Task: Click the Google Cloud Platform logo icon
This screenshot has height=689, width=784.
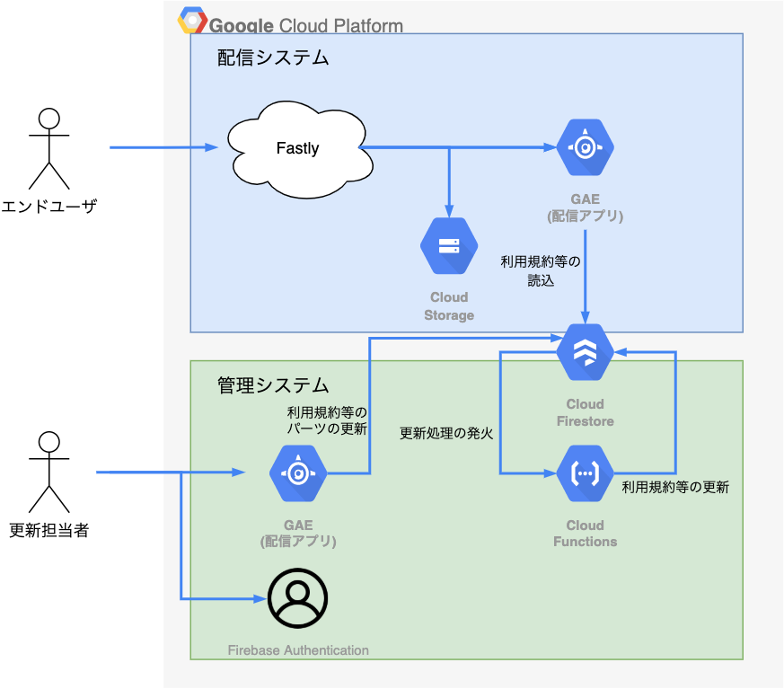Action: 192,21
